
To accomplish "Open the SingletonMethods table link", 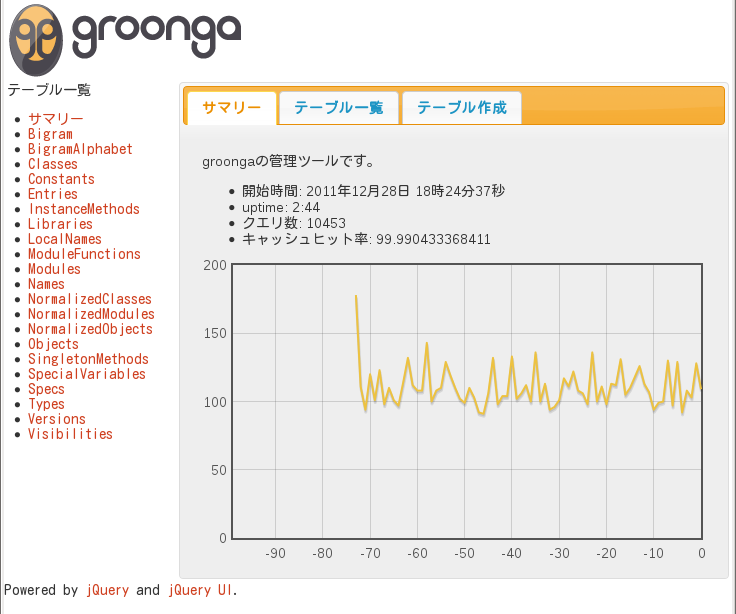I will point(88,359).
